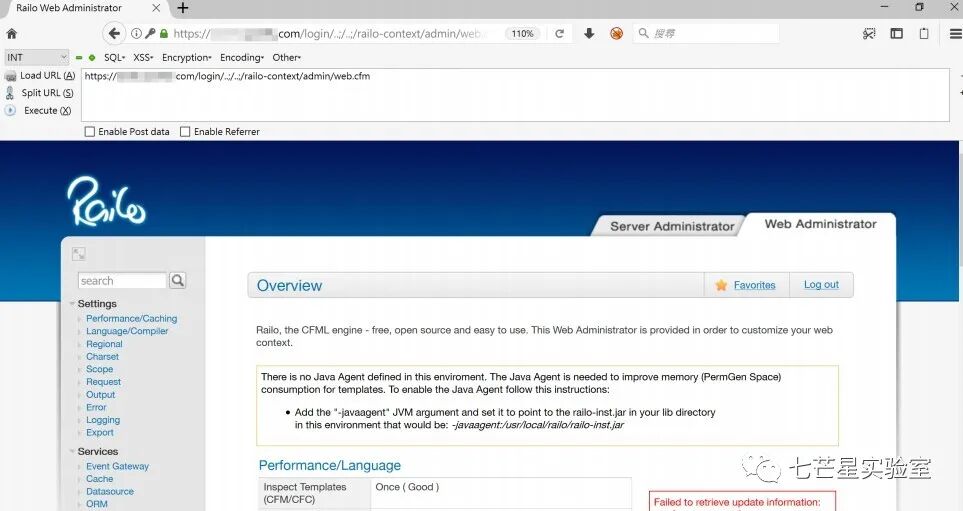
Task: Open the screenshot tool icon in toolbar
Action: [869, 34]
